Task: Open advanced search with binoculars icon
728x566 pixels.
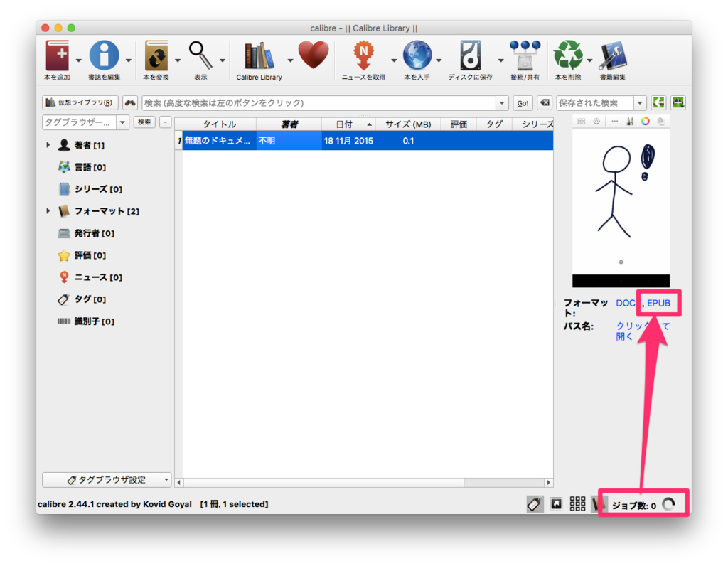Action: click(x=130, y=102)
